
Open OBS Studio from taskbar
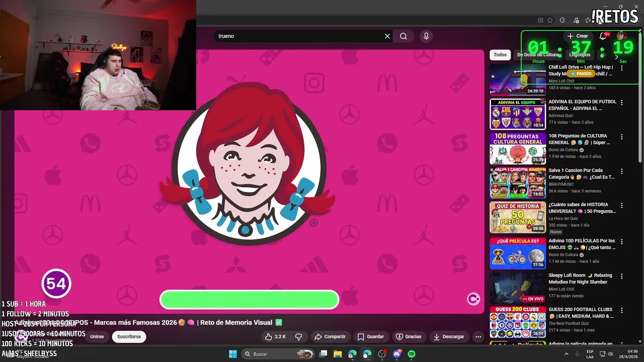tap(382, 354)
